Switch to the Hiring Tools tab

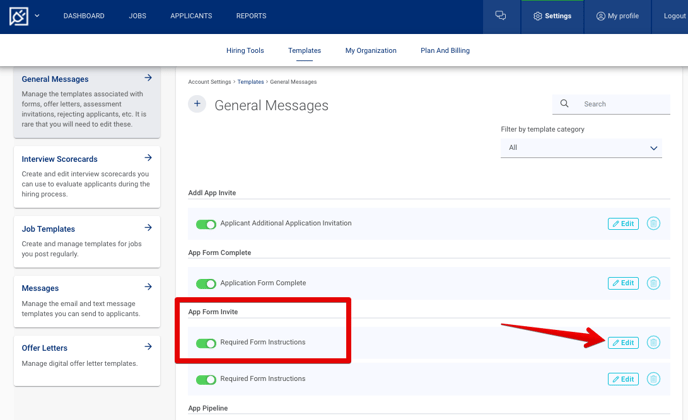pos(245,50)
